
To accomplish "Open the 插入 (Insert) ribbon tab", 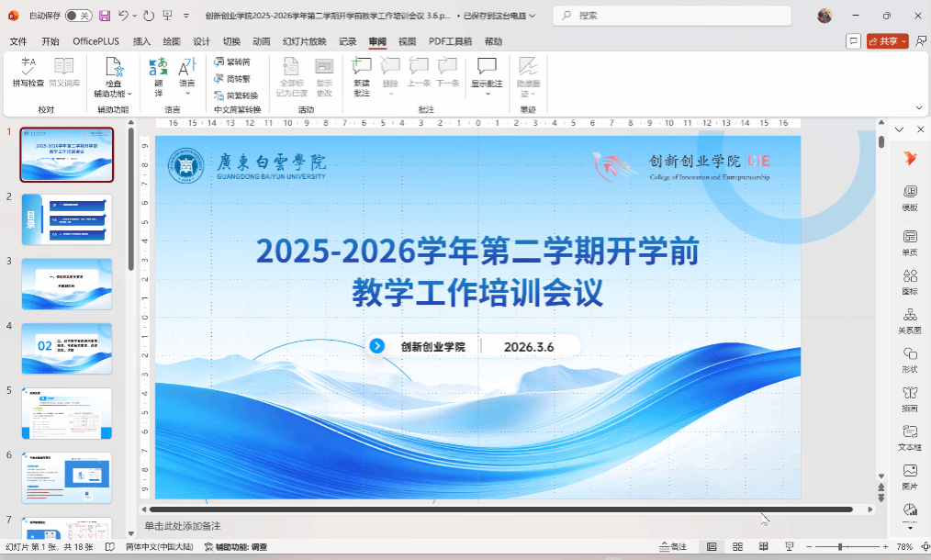I will tap(141, 41).
